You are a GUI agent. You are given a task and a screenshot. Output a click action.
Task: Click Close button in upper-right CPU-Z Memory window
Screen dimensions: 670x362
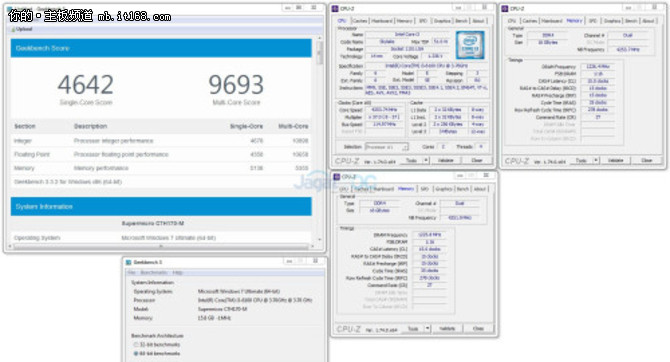pos(647,160)
